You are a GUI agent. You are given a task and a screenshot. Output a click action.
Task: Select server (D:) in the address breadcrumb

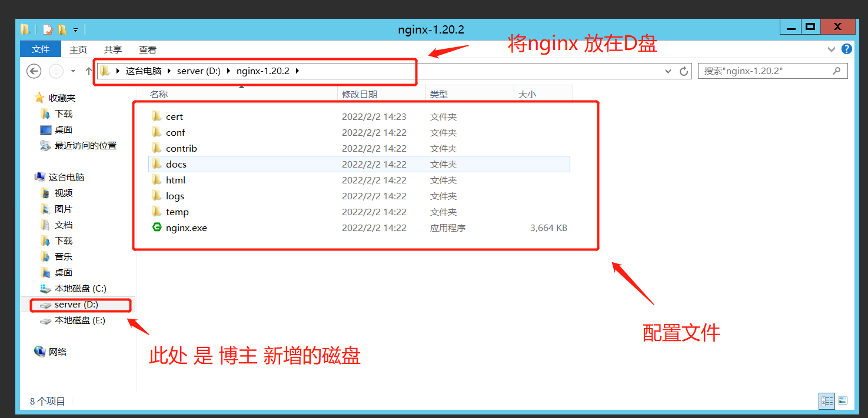point(198,71)
